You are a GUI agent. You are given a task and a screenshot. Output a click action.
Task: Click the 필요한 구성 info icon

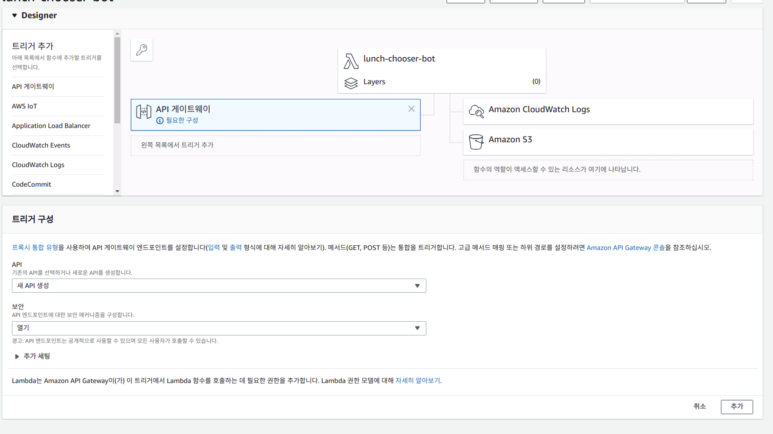click(159, 120)
